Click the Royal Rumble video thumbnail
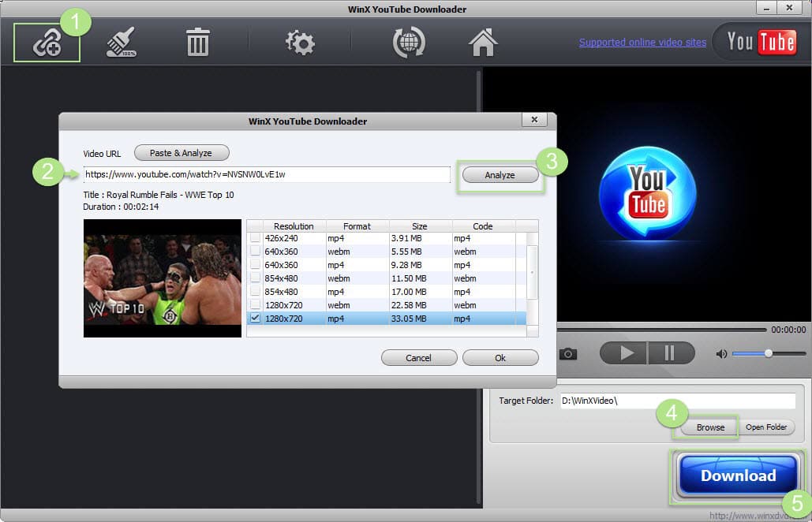Screen dimensions: 812x522 pyautogui.click(x=163, y=278)
